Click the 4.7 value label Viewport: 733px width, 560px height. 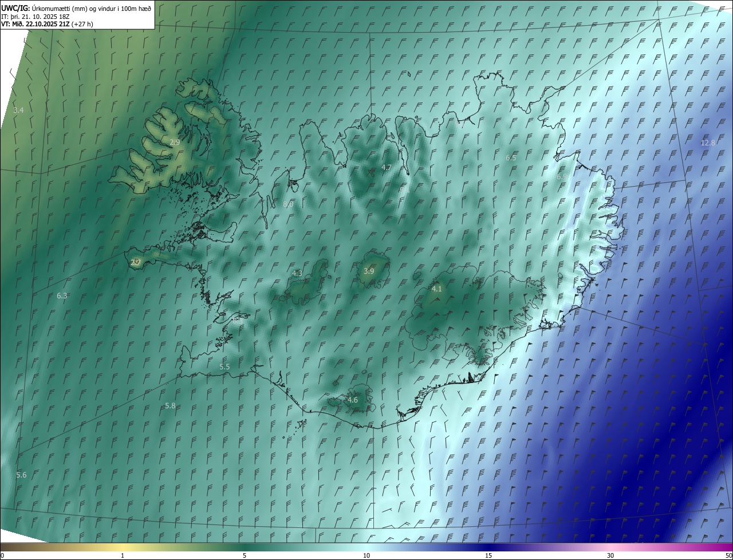pos(386,167)
